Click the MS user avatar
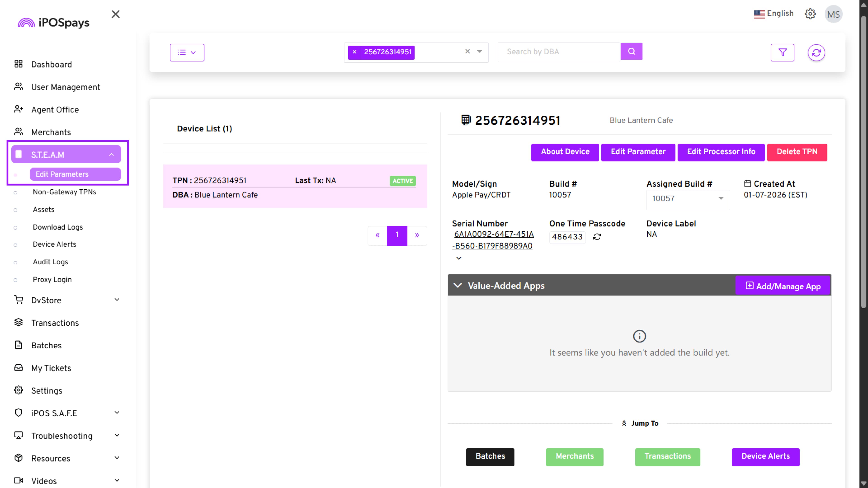 click(x=833, y=14)
